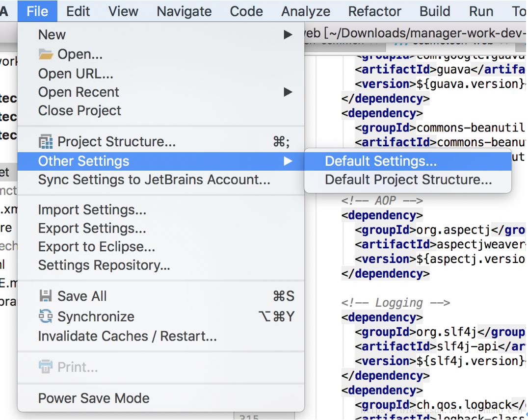Toggle Power Save Mode

94,398
